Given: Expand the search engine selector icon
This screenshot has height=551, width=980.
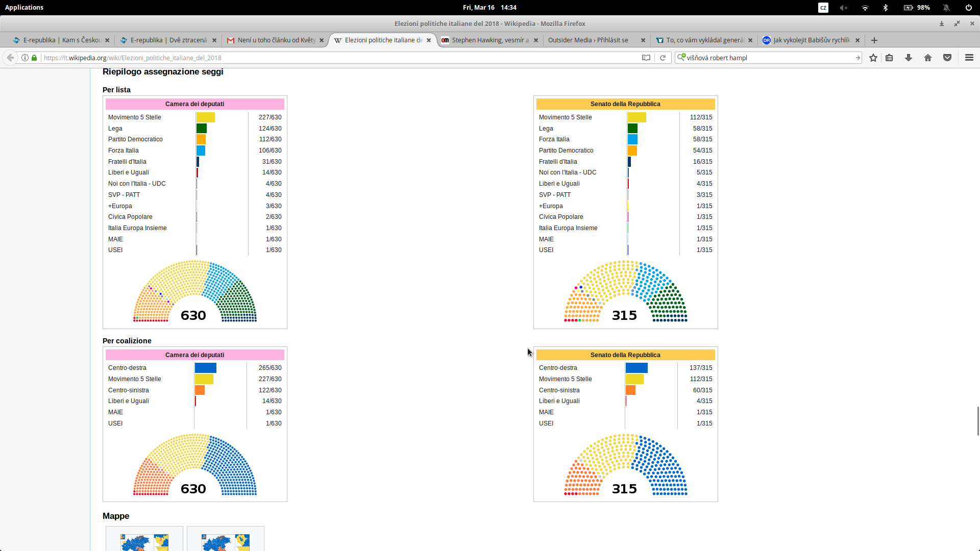Looking at the screenshot, I should click(x=681, y=58).
